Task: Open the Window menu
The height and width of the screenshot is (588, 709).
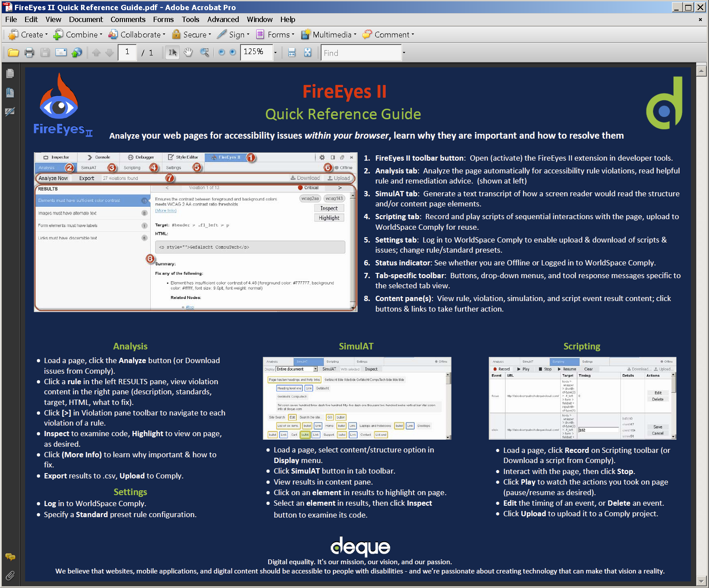Action: [259, 19]
